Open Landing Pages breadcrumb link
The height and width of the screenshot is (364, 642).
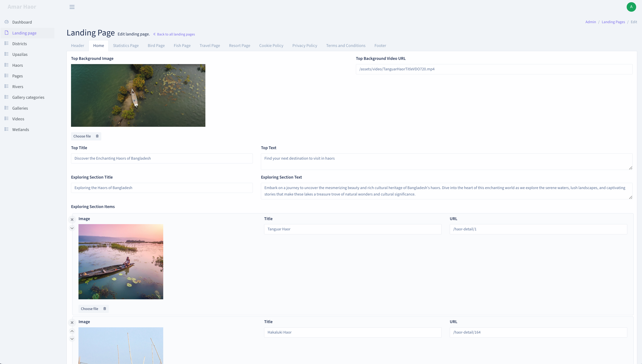[613, 22]
